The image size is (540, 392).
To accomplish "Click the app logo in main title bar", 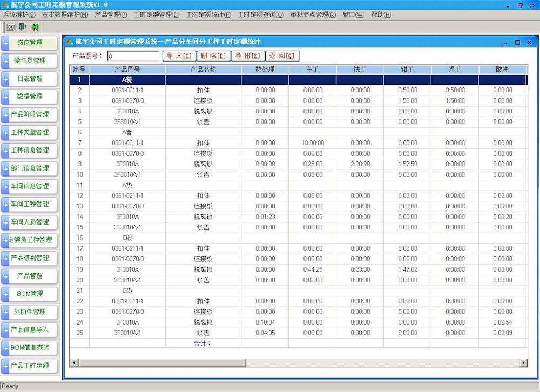I will (x=5, y=4).
